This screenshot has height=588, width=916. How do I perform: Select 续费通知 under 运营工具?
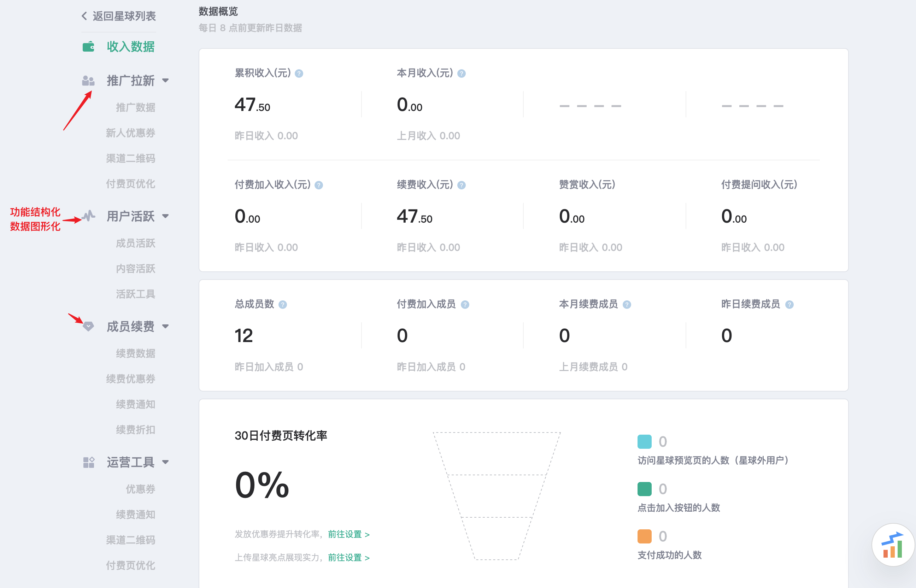pyautogui.click(x=136, y=515)
